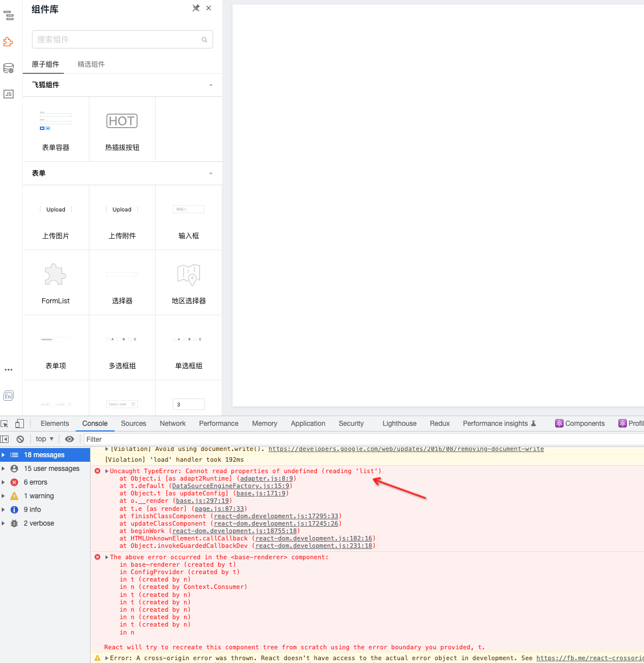644x663 pixels.
Task: Click the live expression eye icon
Action: (x=70, y=440)
